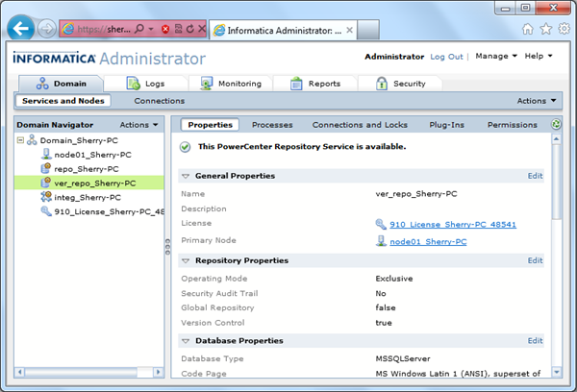This screenshot has height=392, width=577.
Task: Click the node icon beside Primary Node link
Action: pos(381,241)
